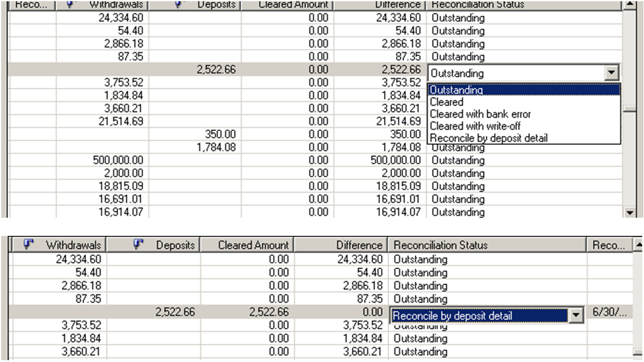
Task: Select the 2,000.00 withdrawal cell
Action: (102, 173)
